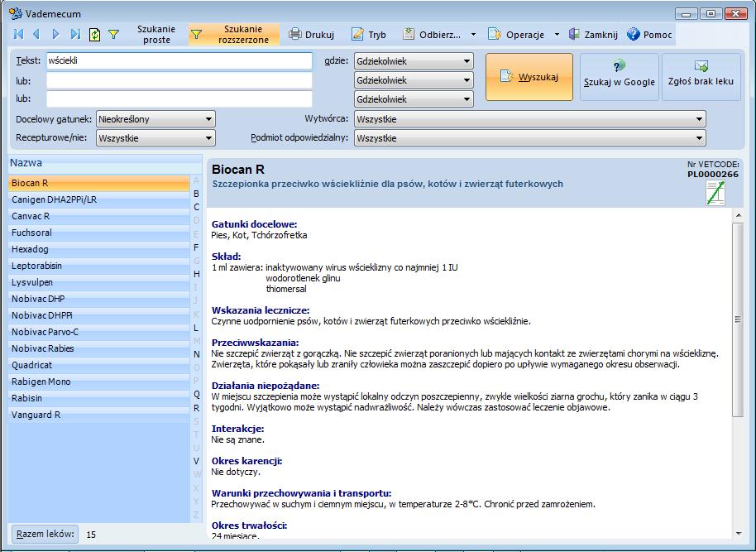Click the yellow filter funnel icon

[x=114, y=34]
